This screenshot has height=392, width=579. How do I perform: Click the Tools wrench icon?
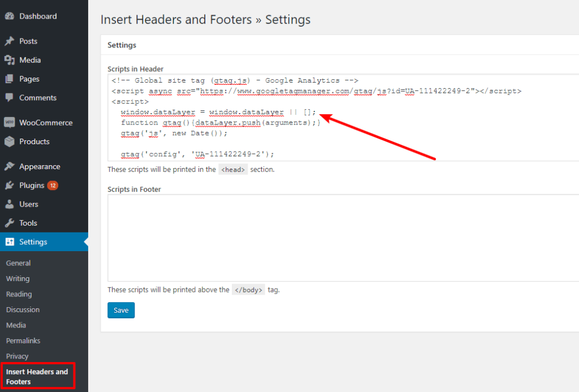[x=10, y=223]
